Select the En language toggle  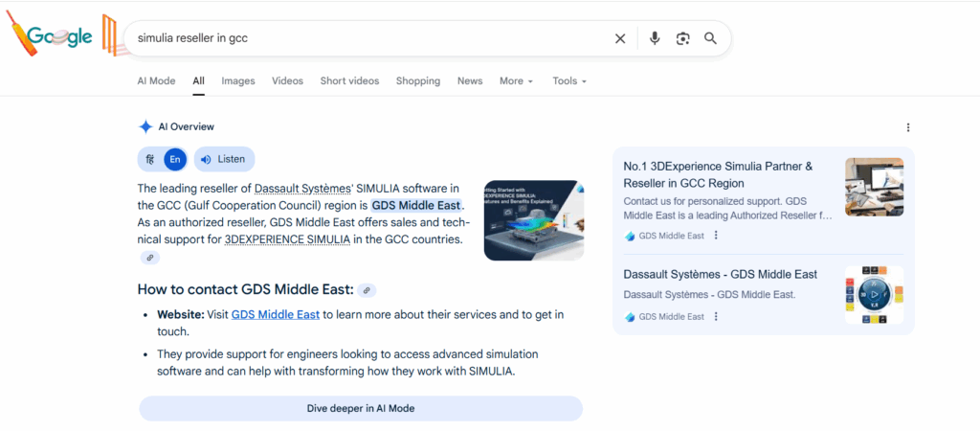(174, 159)
